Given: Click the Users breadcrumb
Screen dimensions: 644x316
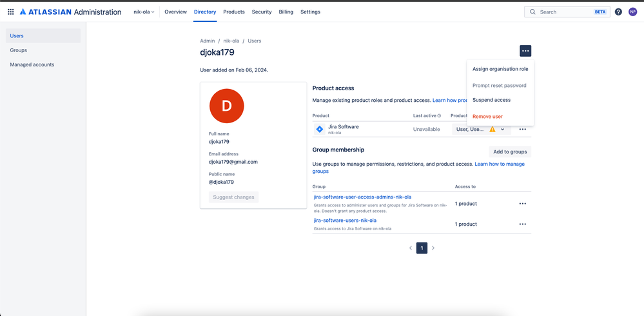Looking at the screenshot, I should click(254, 41).
